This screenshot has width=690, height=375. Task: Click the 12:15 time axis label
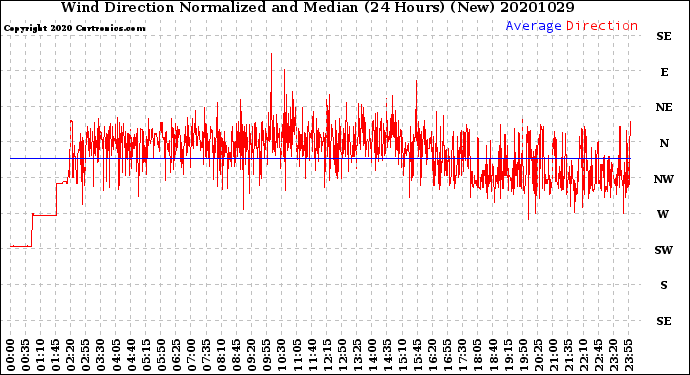coord(327,355)
